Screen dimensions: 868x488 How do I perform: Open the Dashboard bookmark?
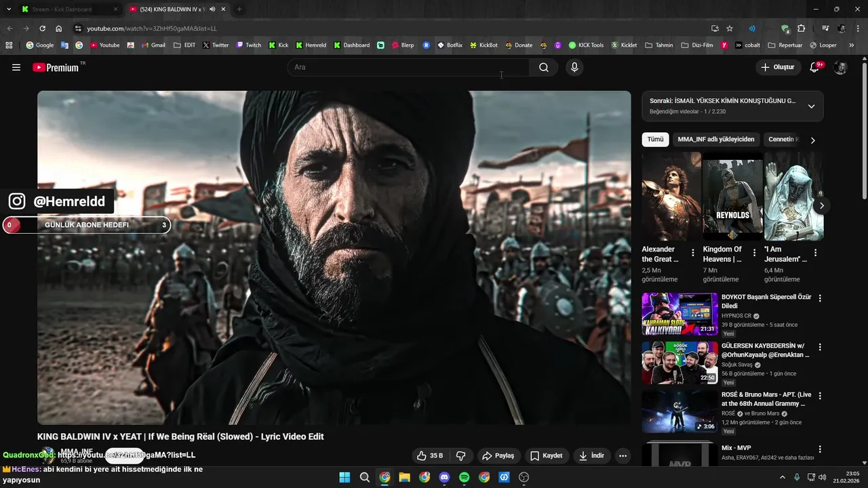pos(351,45)
